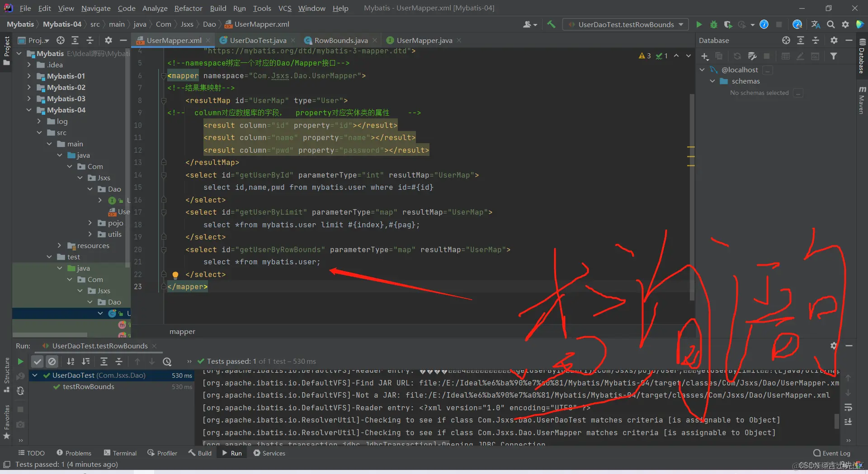Viewport: 868px width, 474px height.
Task: Open the Structure side tool window
Action: 6,375
